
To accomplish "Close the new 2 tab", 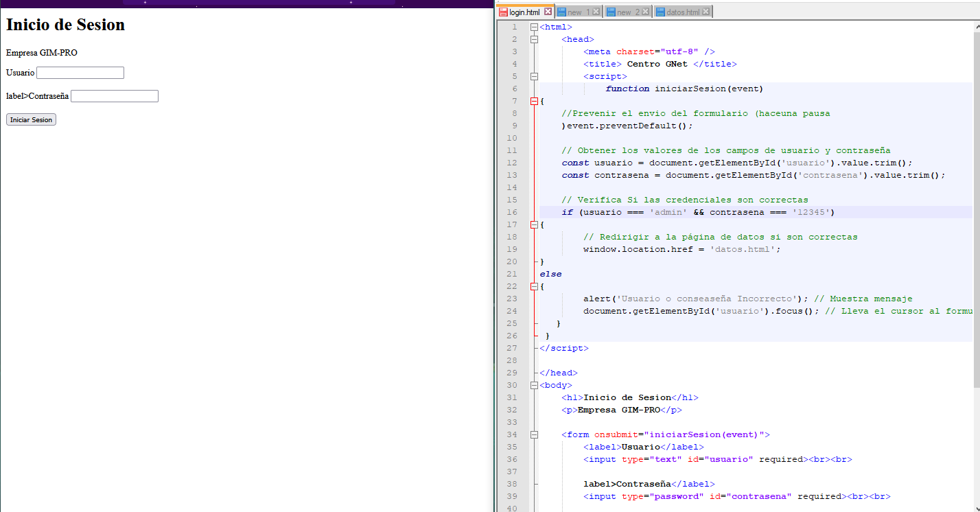I will [645, 12].
